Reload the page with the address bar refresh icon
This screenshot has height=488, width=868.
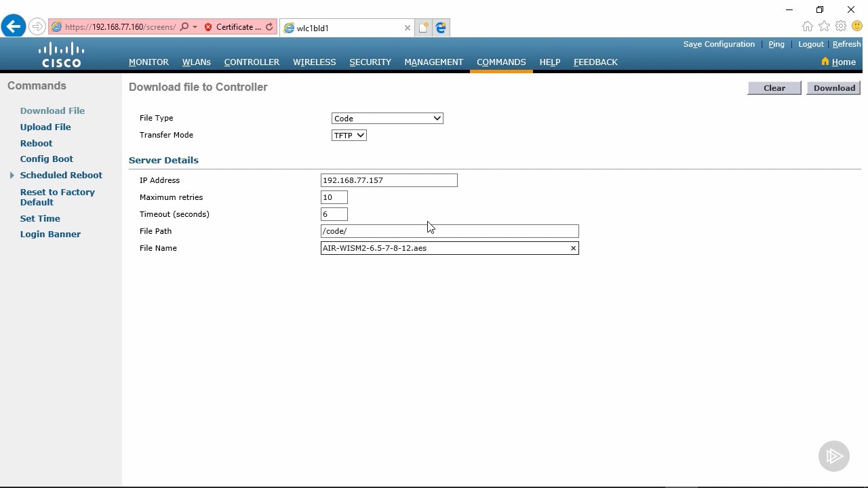tap(269, 27)
